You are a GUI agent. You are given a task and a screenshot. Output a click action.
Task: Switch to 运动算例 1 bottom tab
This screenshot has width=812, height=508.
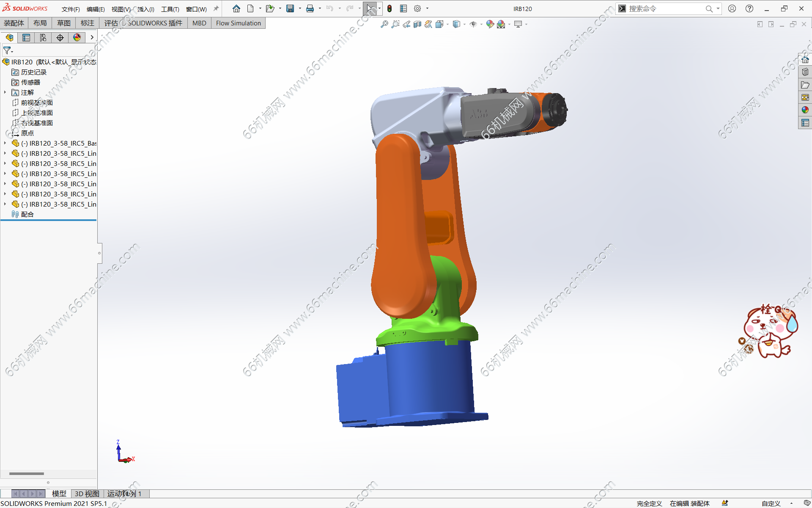pyautogui.click(x=124, y=494)
